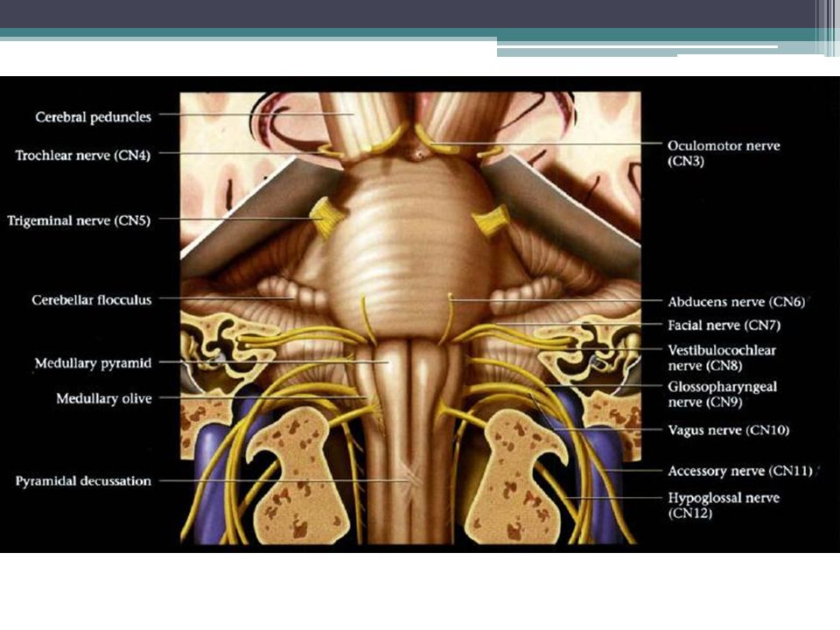The height and width of the screenshot is (630, 840).
Task: Click the 'Cerebellar flocculus' label
Action: [x=92, y=300]
